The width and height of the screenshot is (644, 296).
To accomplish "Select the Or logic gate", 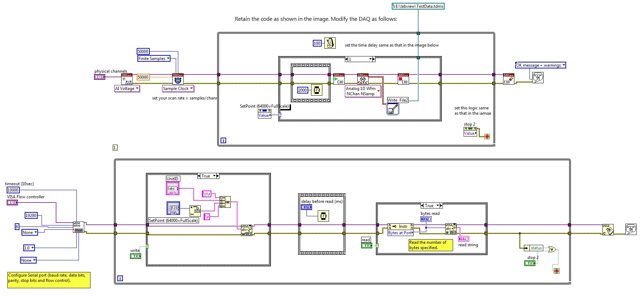I will coord(552,249).
